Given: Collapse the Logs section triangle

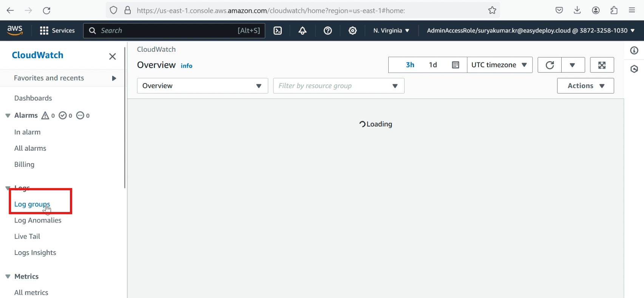Looking at the screenshot, I should [x=8, y=188].
